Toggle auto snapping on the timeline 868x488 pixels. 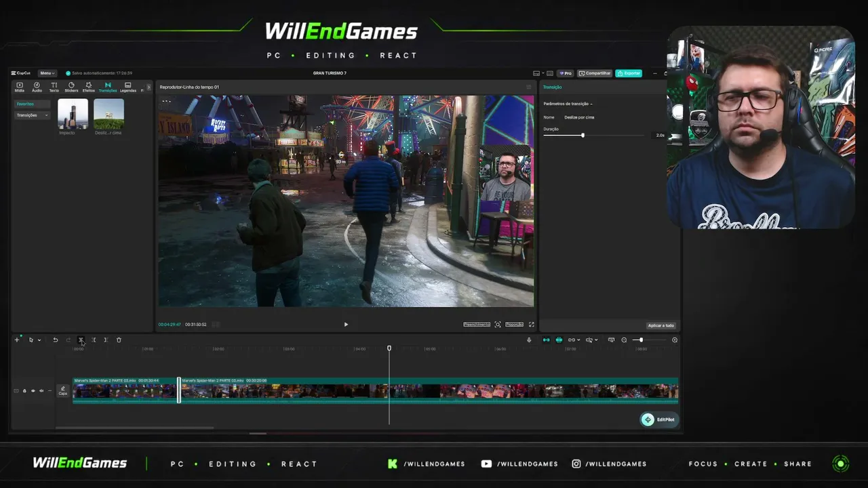[x=559, y=340]
